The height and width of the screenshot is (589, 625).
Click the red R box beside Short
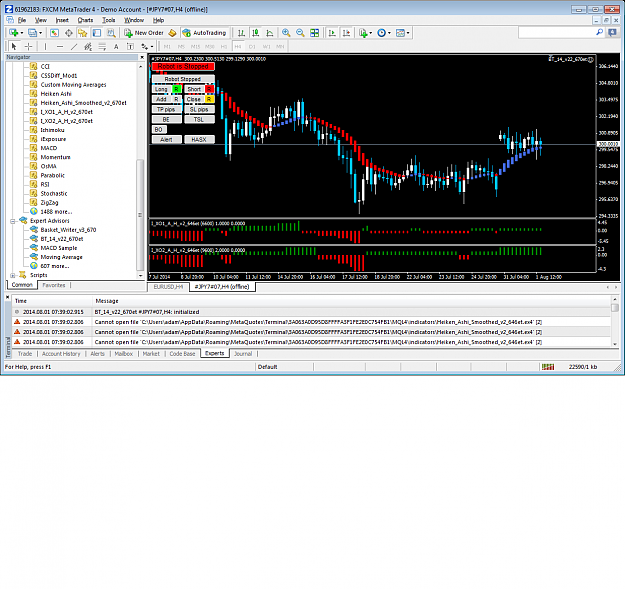point(209,89)
